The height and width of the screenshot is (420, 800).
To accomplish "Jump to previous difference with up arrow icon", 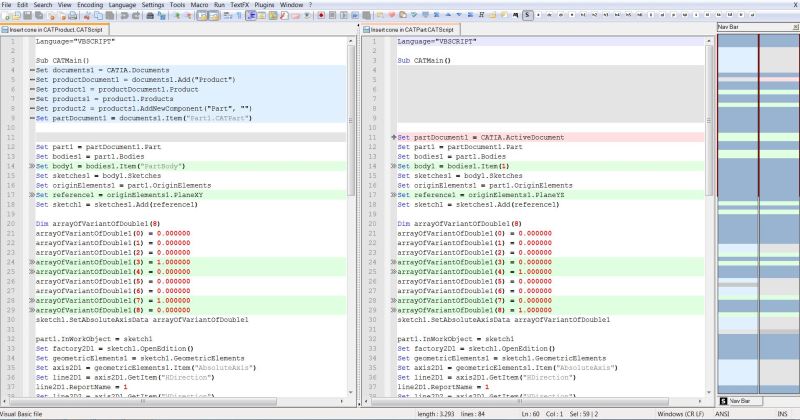I will click(448, 15).
